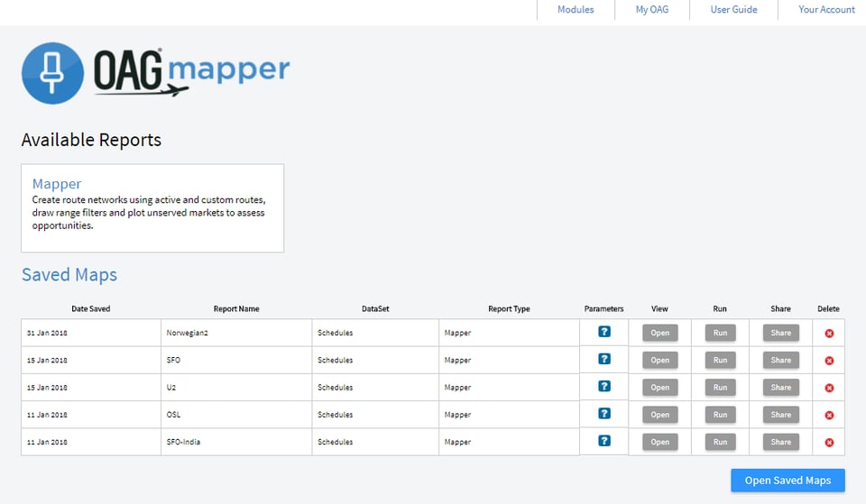
Task: Remove the U2 saved map
Action: tap(829, 388)
